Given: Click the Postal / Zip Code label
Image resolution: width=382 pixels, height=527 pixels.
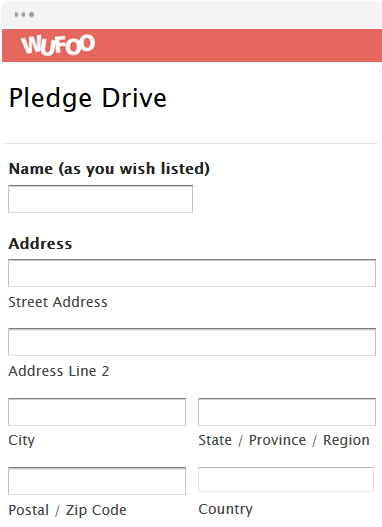Looking at the screenshot, I should [x=68, y=510].
